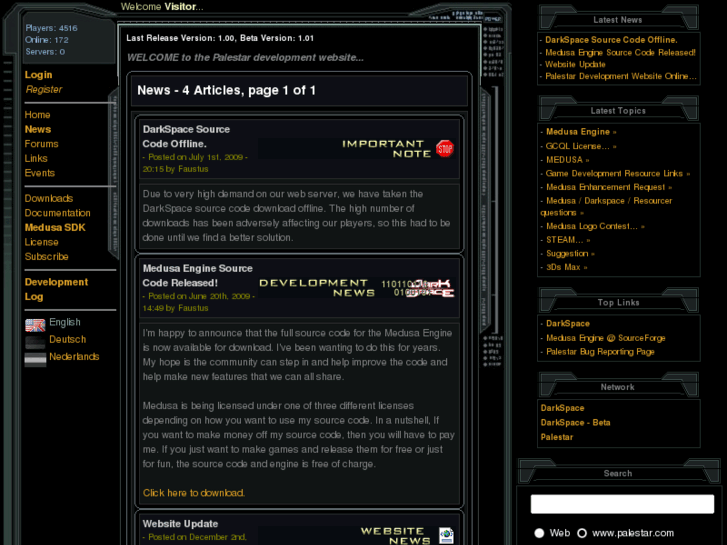Open 'Medusa / Darkspace / Resourcer questions' topic
Viewport: 727px width, 545px height.
click(606, 206)
